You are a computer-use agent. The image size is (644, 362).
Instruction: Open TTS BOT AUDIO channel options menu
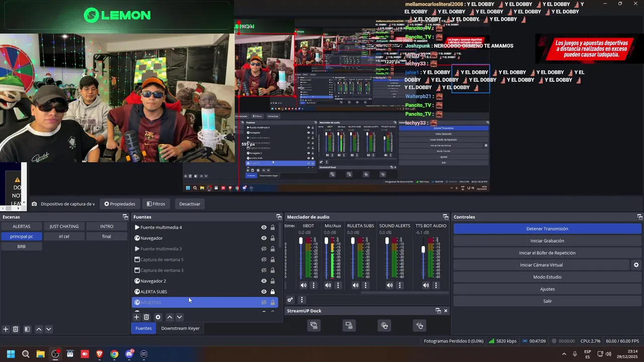[x=436, y=285]
